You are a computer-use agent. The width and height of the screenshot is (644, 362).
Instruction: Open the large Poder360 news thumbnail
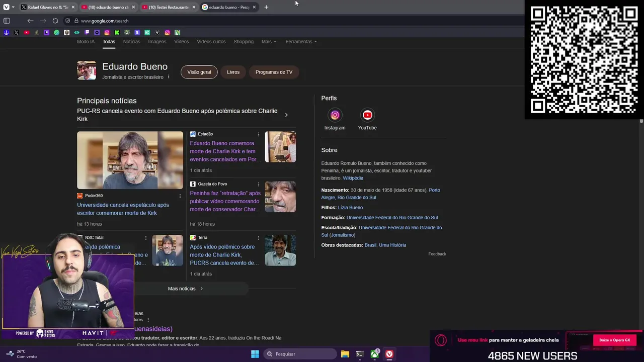tap(130, 160)
